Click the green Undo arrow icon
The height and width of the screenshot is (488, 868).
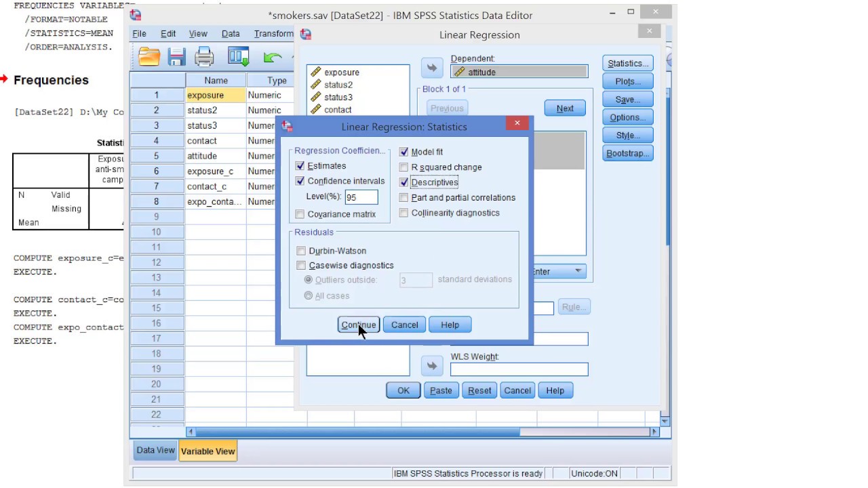coord(273,58)
